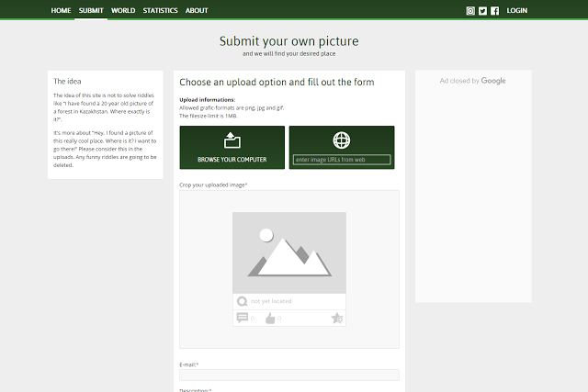
Task: Click the globe web icon
Action: [x=342, y=140]
